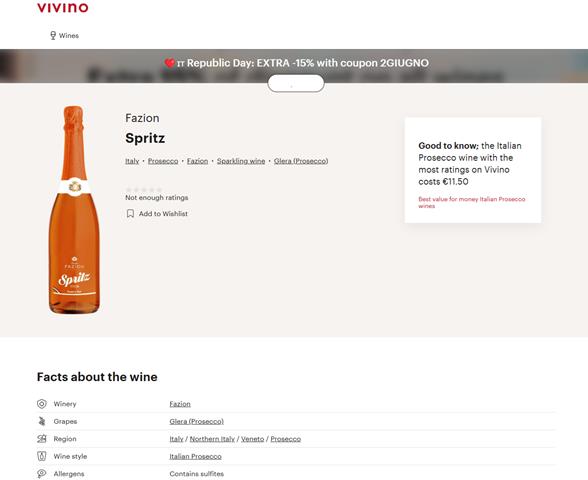The image size is (588, 480).
Task: Follow the Prosecco link under wine title
Action: [x=163, y=161]
